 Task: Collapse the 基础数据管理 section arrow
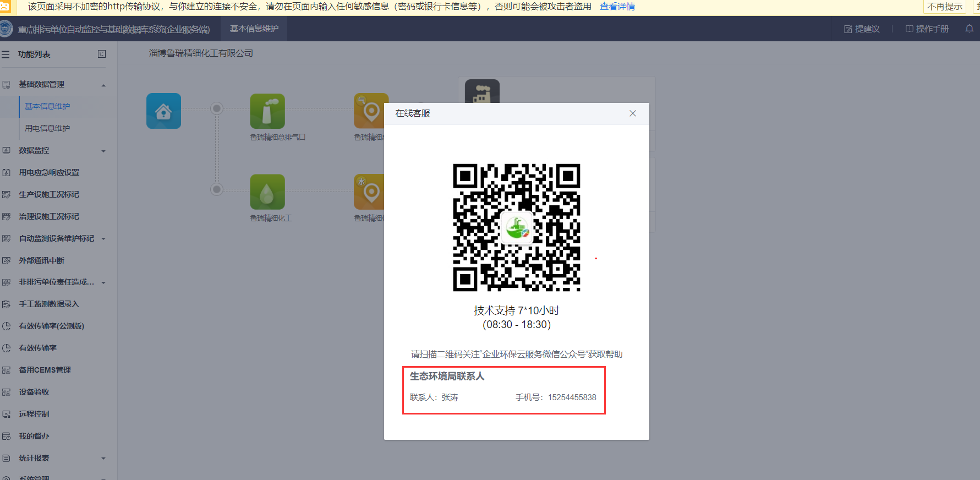click(x=103, y=85)
